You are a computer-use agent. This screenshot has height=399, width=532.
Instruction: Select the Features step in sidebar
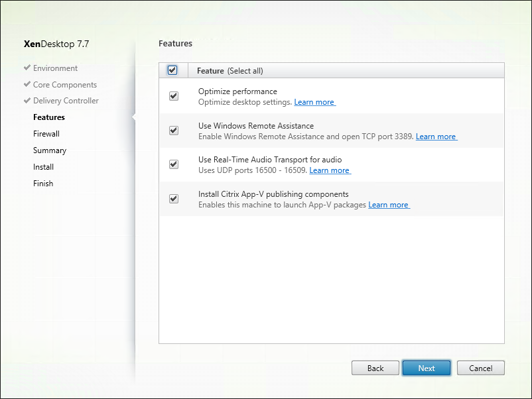tap(49, 117)
